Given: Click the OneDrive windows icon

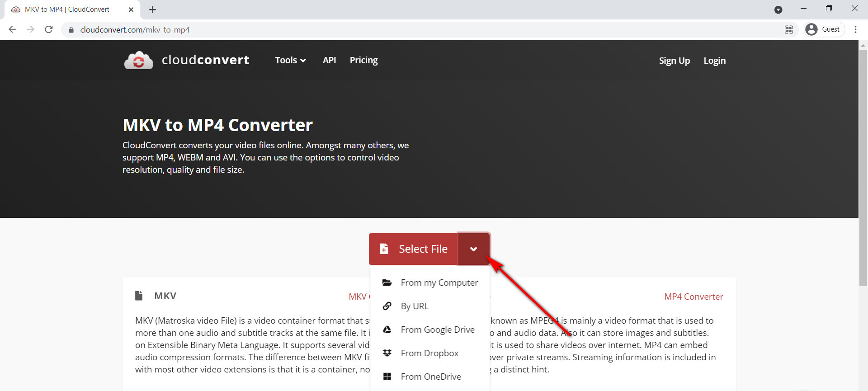Looking at the screenshot, I should click(x=387, y=377).
